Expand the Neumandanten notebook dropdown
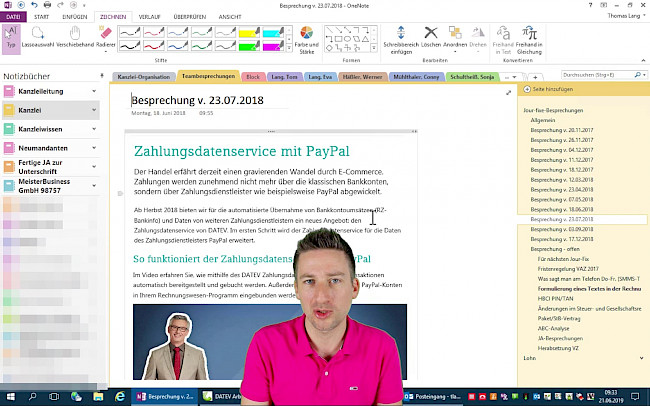The height and width of the screenshot is (406, 650). pyautogui.click(x=93, y=148)
